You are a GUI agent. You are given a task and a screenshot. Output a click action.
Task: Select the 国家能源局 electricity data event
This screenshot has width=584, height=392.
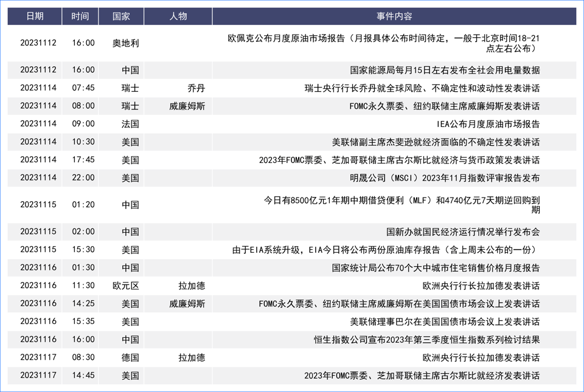point(445,70)
